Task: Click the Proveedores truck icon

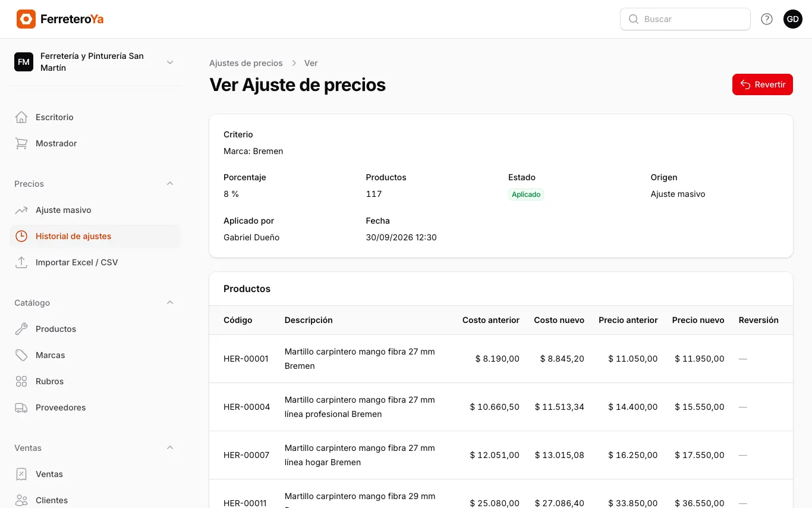Action: coord(21,407)
